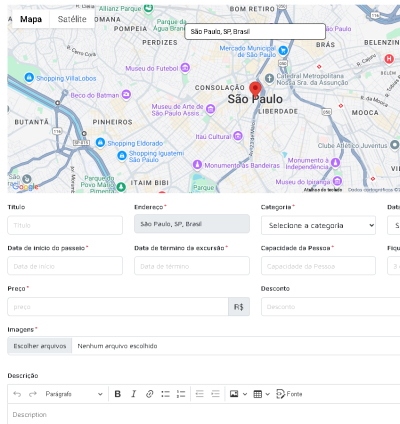Image resolution: width=400 pixels, height=424 pixels.
Task: Toggle bold formatting in description editor
Action: pyautogui.click(x=118, y=394)
